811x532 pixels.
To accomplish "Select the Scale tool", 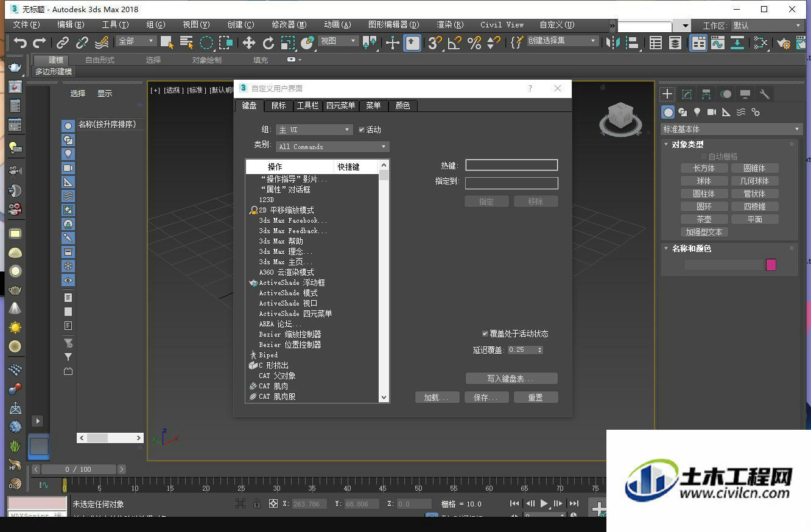I will click(x=287, y=43).
